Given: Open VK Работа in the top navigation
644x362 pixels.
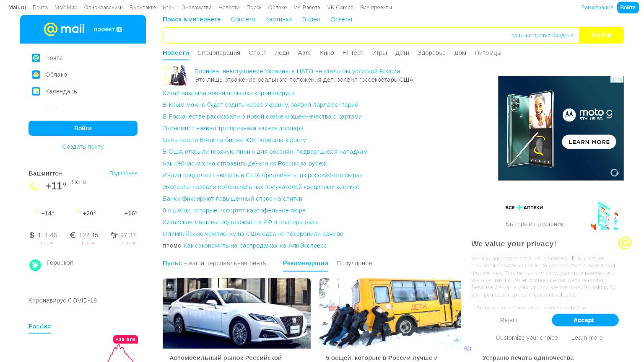Looking at the screenshot, I should pos(307,8).
